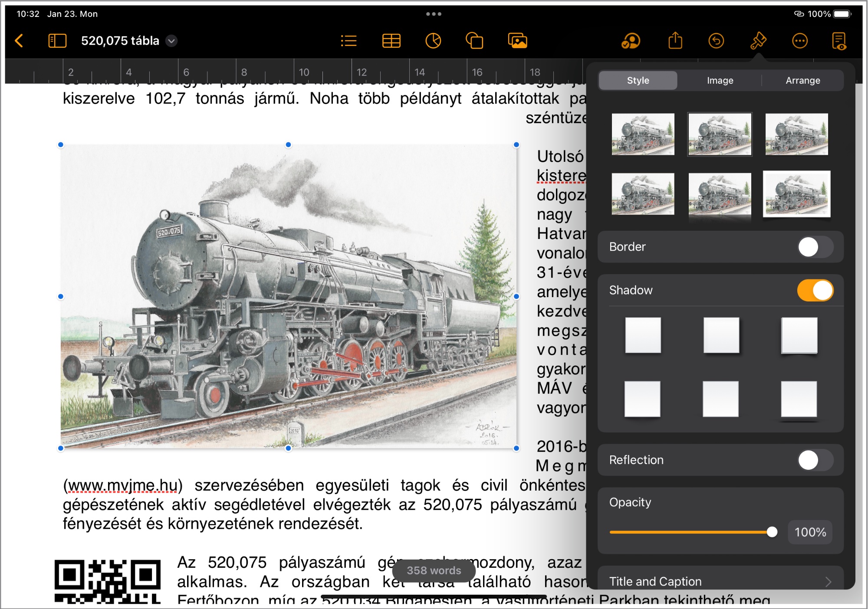Show the sidebar navigator panel

tap(57, 41)
